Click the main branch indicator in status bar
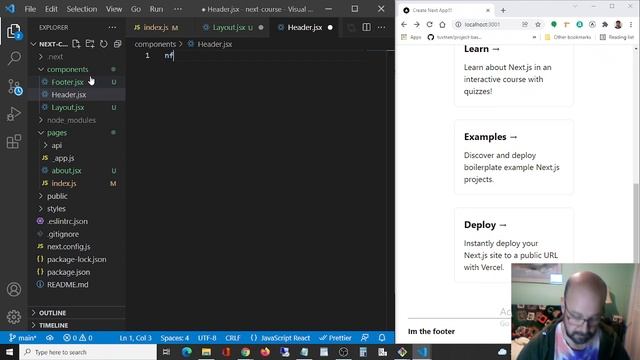This screenshot has width=640, height=360. [22, 338]
